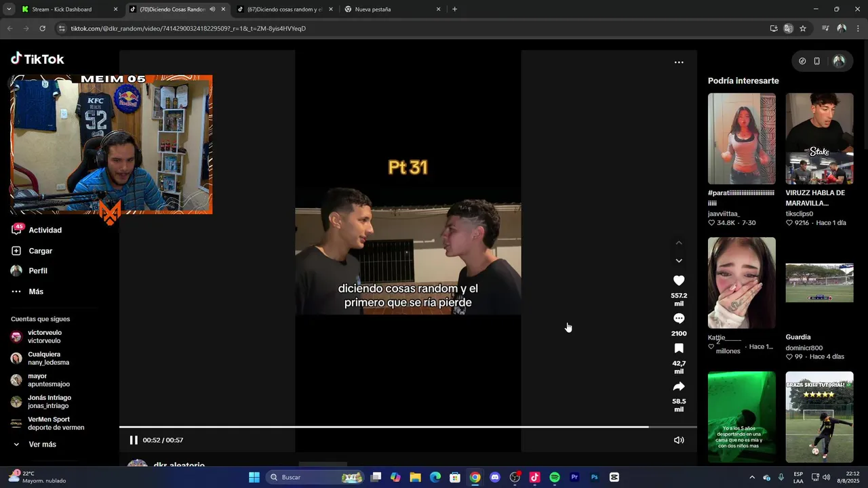Open Discord from taskbar
The image size is (868, 488).
[x=494, y=477]
